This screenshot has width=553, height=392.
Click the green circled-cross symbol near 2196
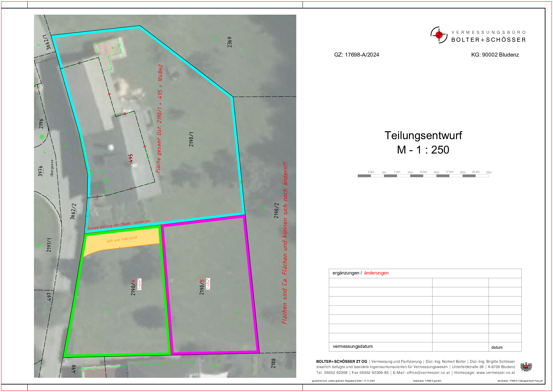click(42, 137)
